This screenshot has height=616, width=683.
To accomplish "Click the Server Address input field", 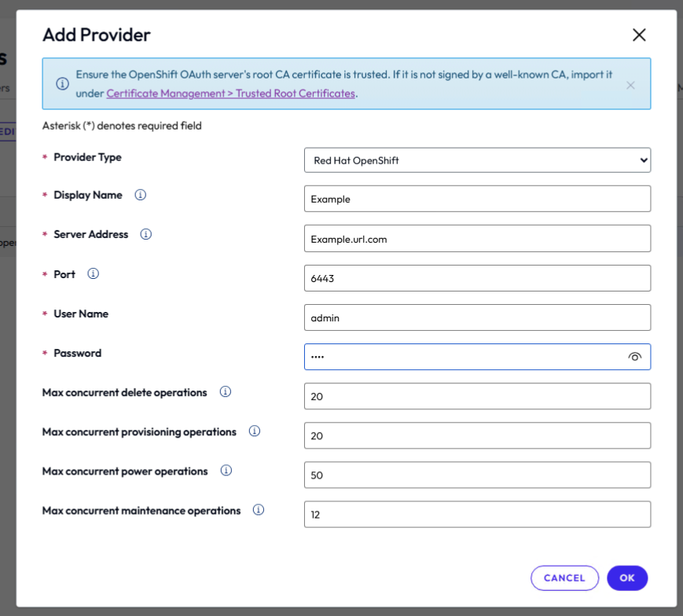I will [477, 239].
